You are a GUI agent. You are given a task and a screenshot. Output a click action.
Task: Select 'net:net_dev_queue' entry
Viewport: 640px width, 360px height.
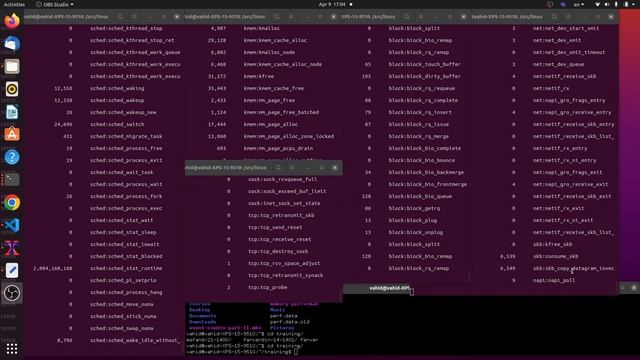558,64
